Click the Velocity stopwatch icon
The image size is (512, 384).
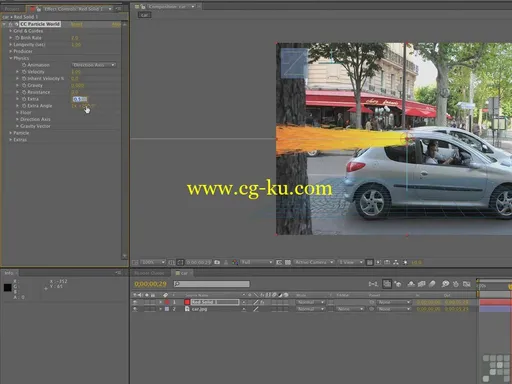coord(24,72)
